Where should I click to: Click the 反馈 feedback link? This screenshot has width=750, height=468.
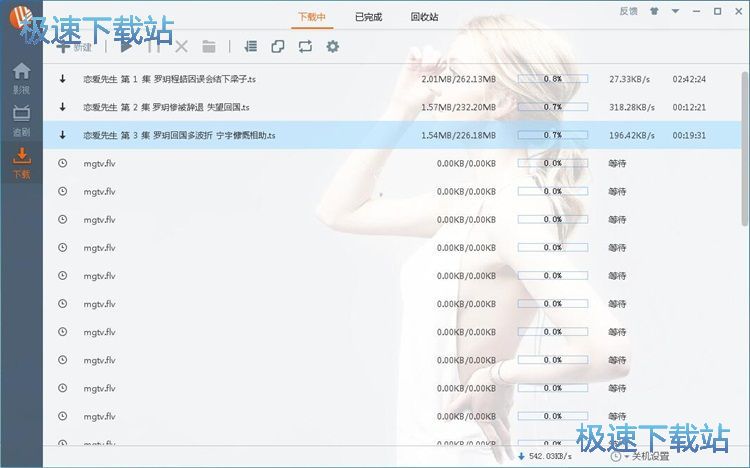tap(629, 11)
